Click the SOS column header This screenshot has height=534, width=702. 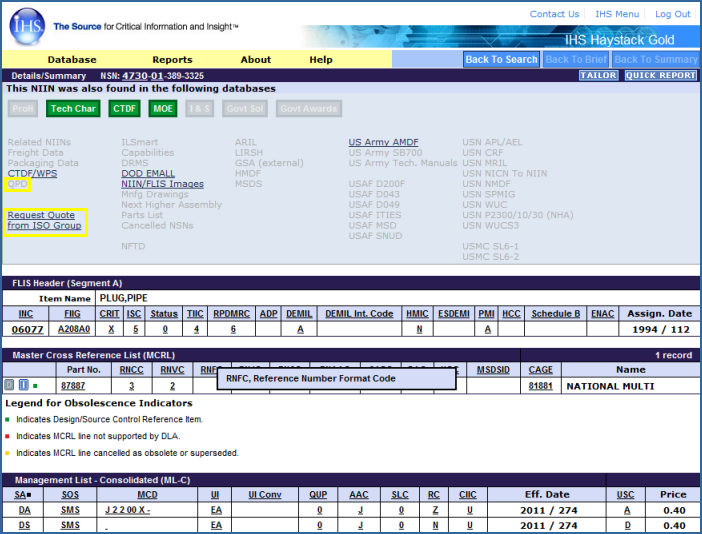pos(70,495)
